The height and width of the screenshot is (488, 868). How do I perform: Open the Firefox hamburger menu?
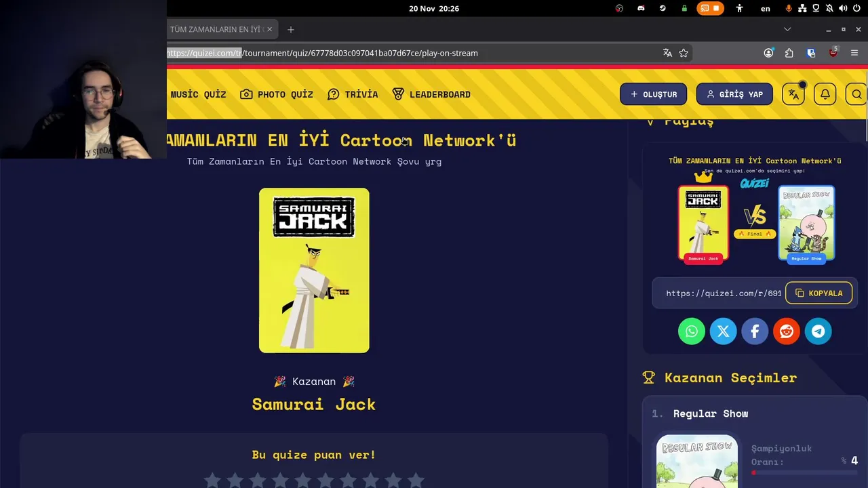[854, 53]
